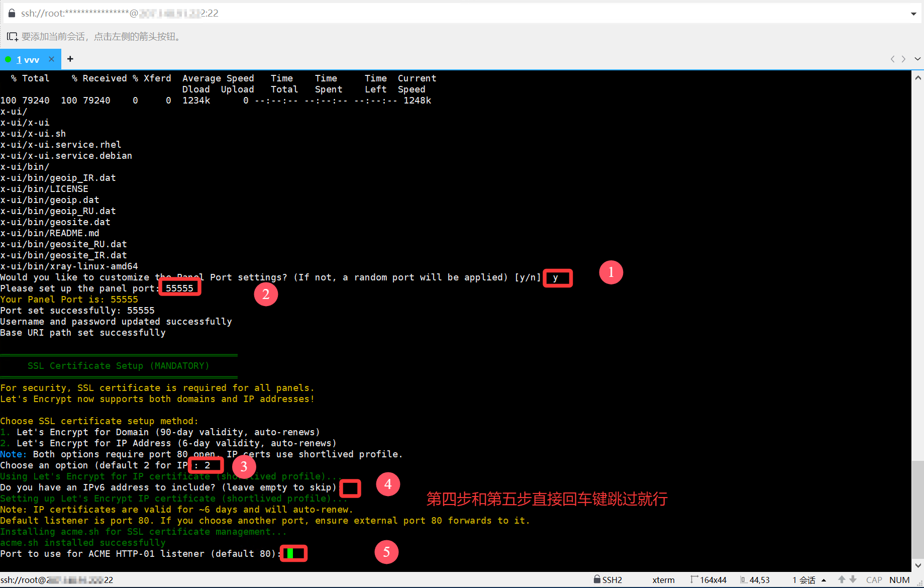Close the vvv session tab
Viewport: 924px width, 588px height.
[x=51, y=59]
